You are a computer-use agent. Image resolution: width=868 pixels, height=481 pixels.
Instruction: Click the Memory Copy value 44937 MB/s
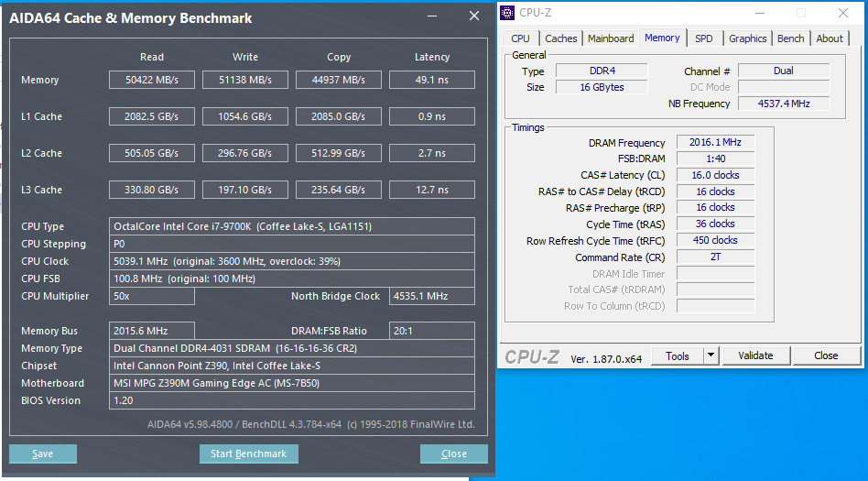338,80
